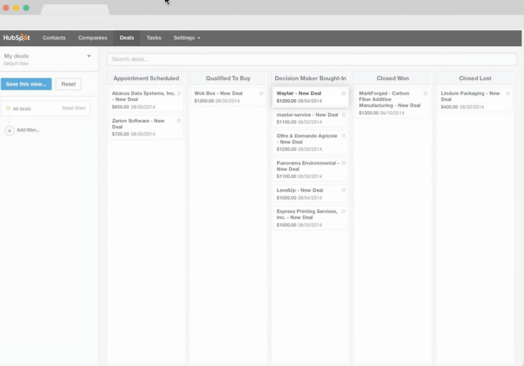This screenshot has width=524, height=366.
Task: Click the Closed Won column header
Action: click(393, 78)
